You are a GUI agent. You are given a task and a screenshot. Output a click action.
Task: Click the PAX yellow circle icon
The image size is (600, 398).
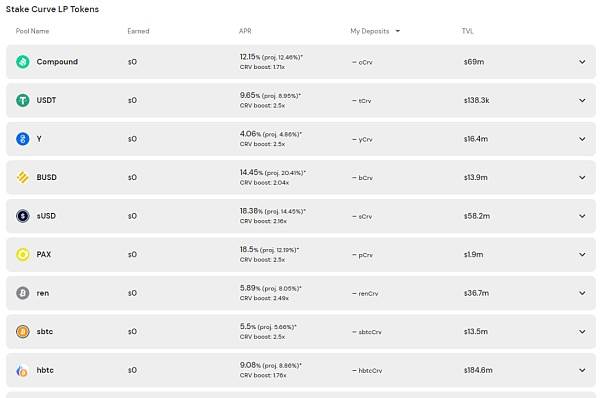pos(23,254)
